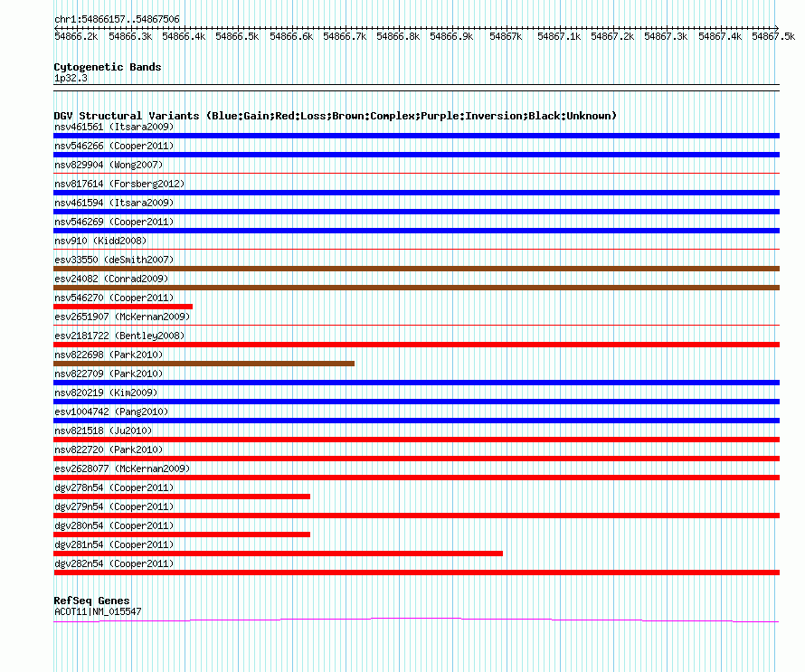Click the 54867k ruler tick label
This screenshot has height=672, width=805.
pyautogui.click(x=506, y=36)
